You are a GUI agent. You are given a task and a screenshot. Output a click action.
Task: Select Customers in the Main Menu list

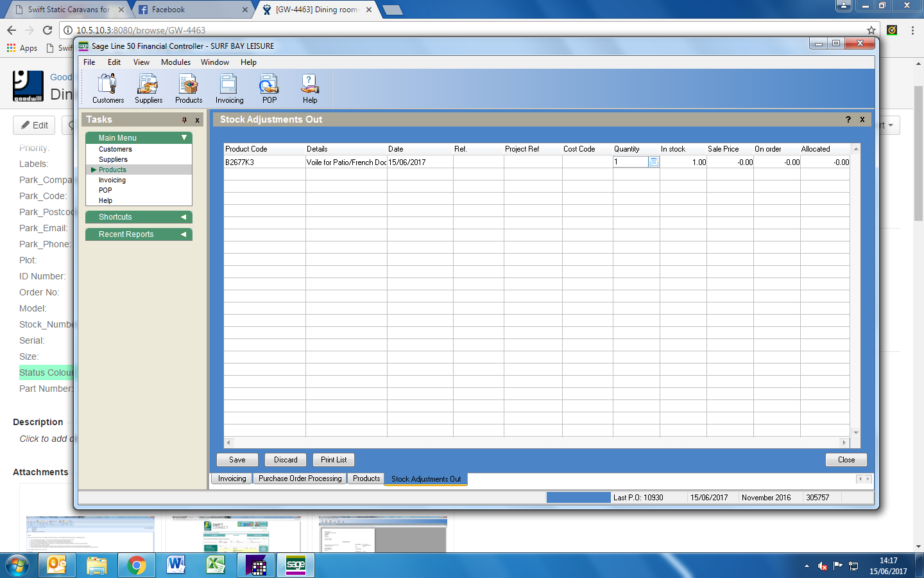[x=116, y=149]
